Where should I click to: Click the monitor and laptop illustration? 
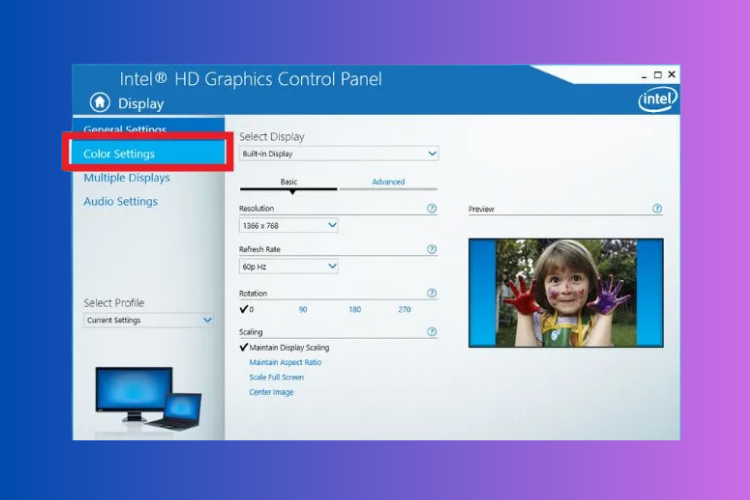[x=148, y=399]
